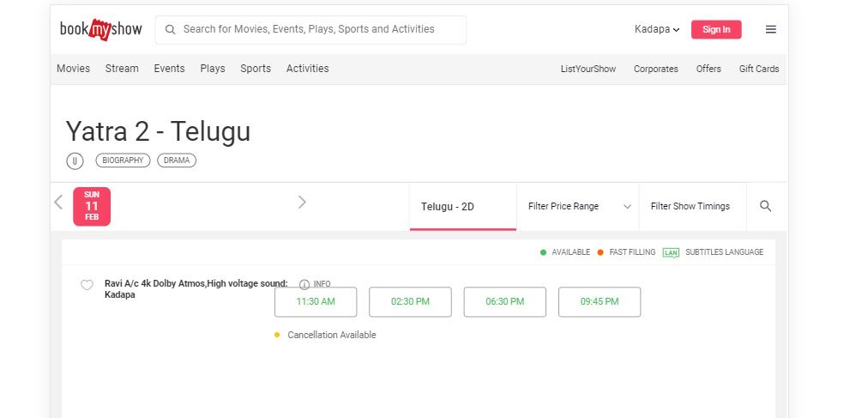The height and width of the screenshot is (418, 868).
Task: Click the info icon next to theatre name
Action: [304, 284]
